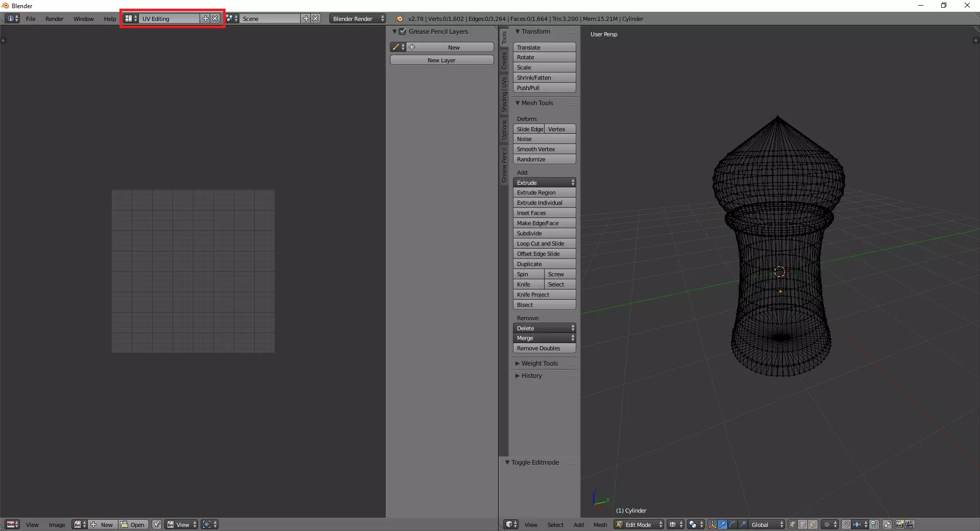
Task: Click the rotate manipulator arc icon
Action: tap(732, 524)
